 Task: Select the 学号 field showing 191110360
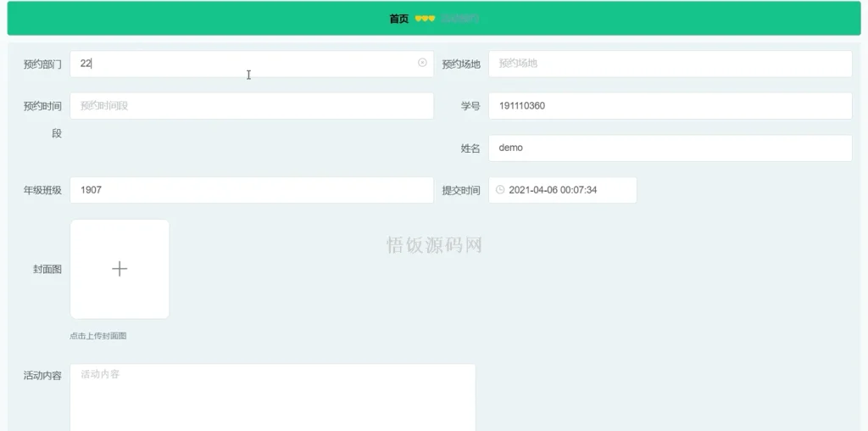point(670,106)
